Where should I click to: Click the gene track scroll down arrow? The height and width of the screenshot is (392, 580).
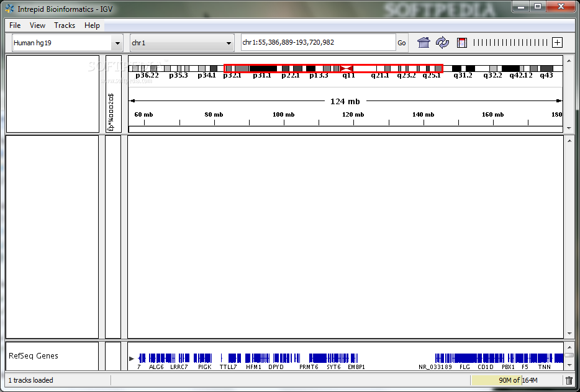(x=569, y=365)
